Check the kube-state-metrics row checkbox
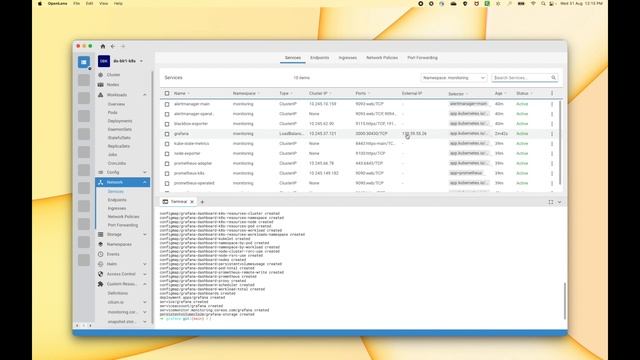 (x=167, y=144)
